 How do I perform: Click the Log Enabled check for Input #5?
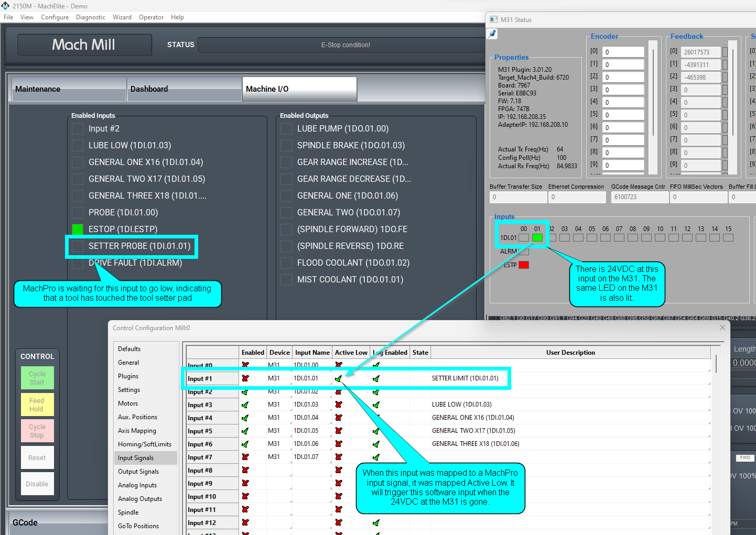pos(376,431)
